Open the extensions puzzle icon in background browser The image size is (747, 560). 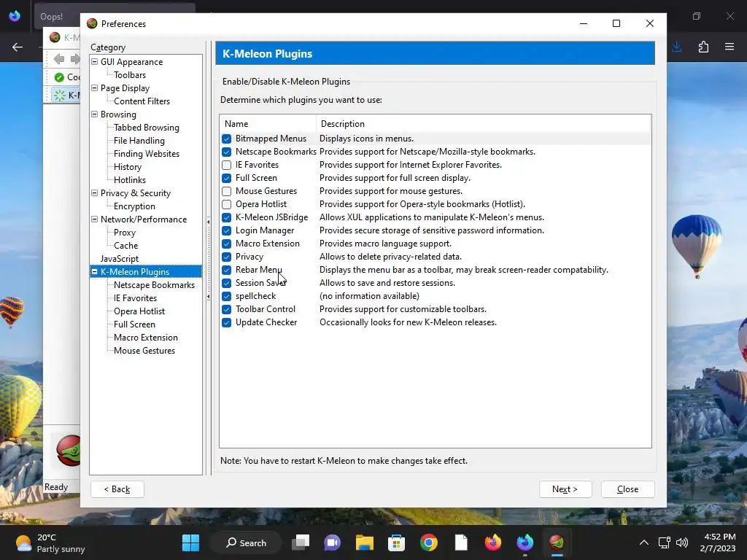click(x=703, y=47)
